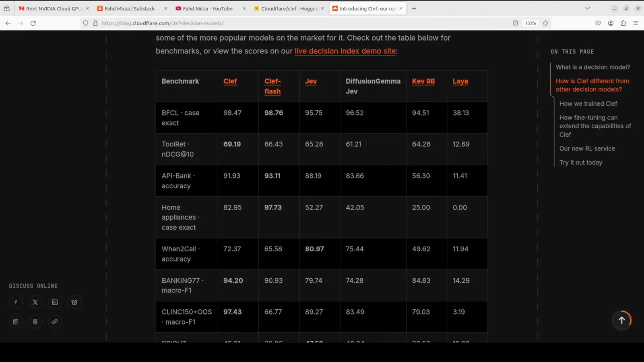Screen dimensions: 644x362
Task: Save page to Pocket icon
Action: pyautogui.click(x=598, y=23)
